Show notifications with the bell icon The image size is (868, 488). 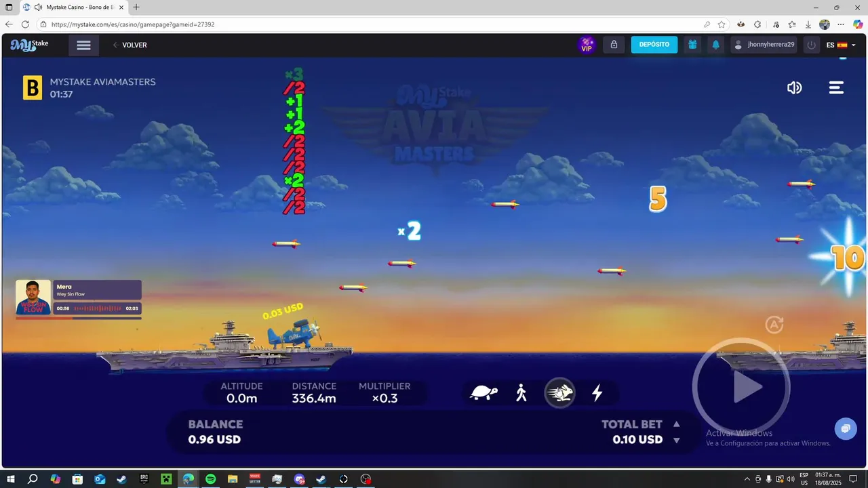715,45
